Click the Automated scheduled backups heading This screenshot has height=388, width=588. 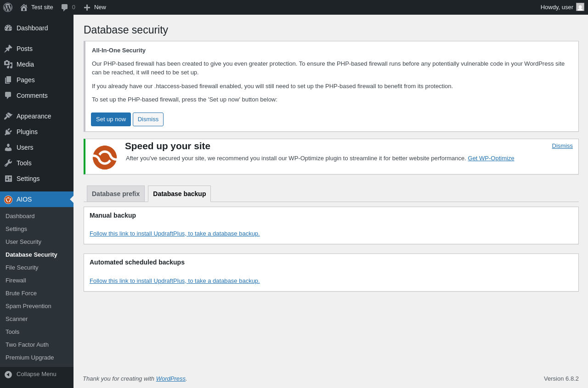(137, 262)
